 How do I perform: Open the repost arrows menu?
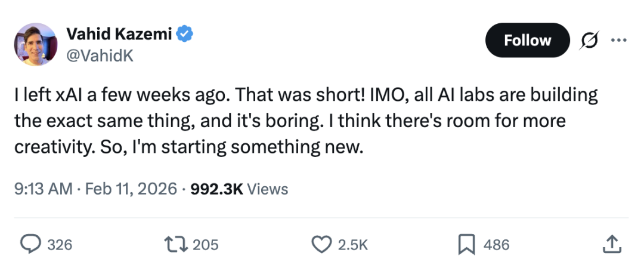(177, 244)
